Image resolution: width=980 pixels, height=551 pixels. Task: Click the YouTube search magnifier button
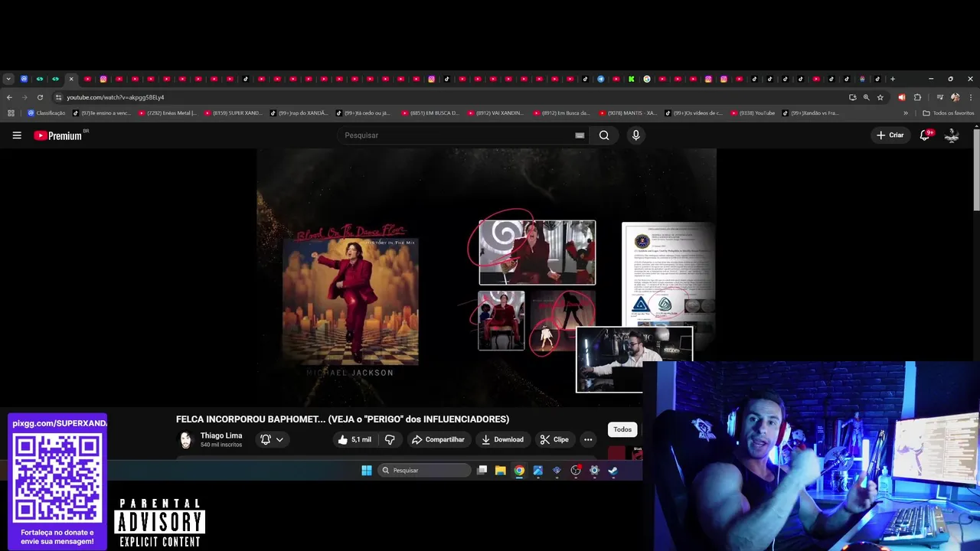604,135
